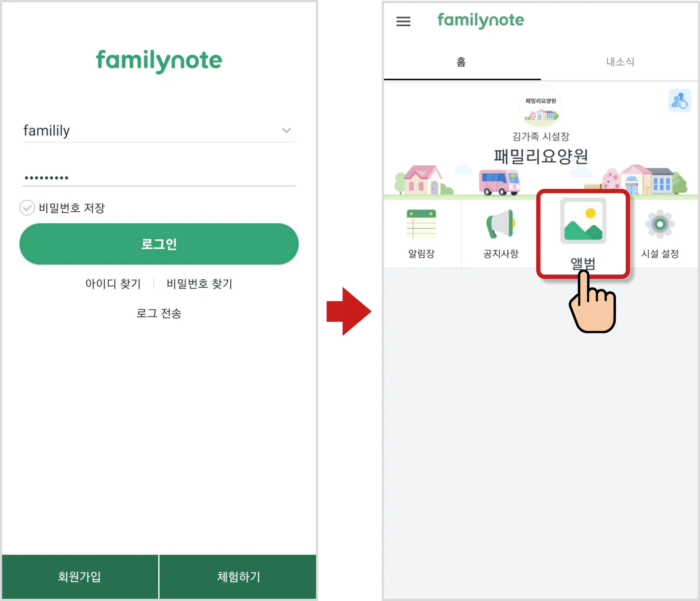Tap the switch user account icon
Image resolution: width=700 pixels, height=601 pixels.
679,101
